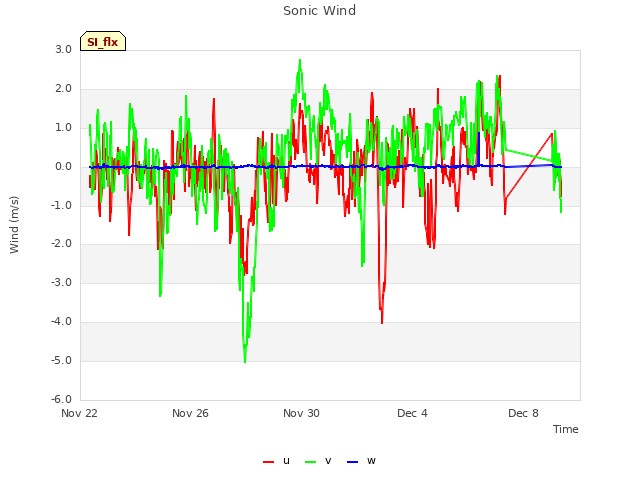Click the 'Nov 30' date tick label

pos(301,413)
